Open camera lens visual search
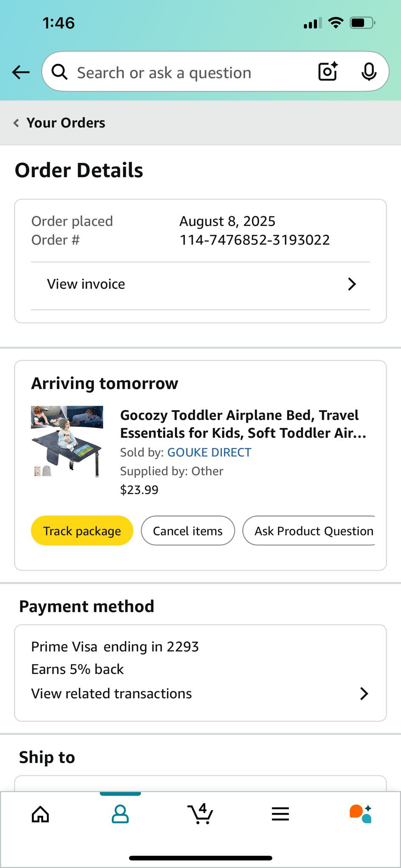Viewport: 401px width, 868px height. click(328, 72)
